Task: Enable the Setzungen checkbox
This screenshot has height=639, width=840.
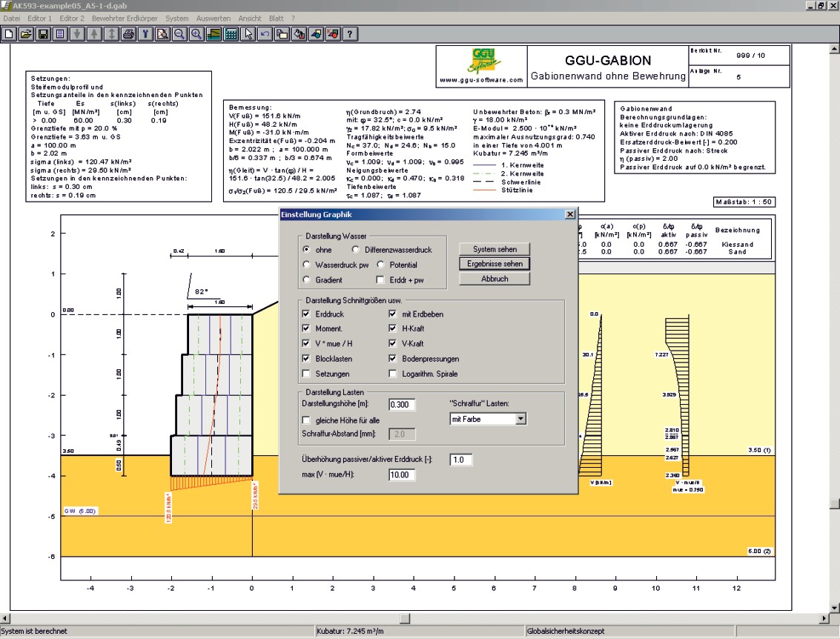Action: [305, 374]
